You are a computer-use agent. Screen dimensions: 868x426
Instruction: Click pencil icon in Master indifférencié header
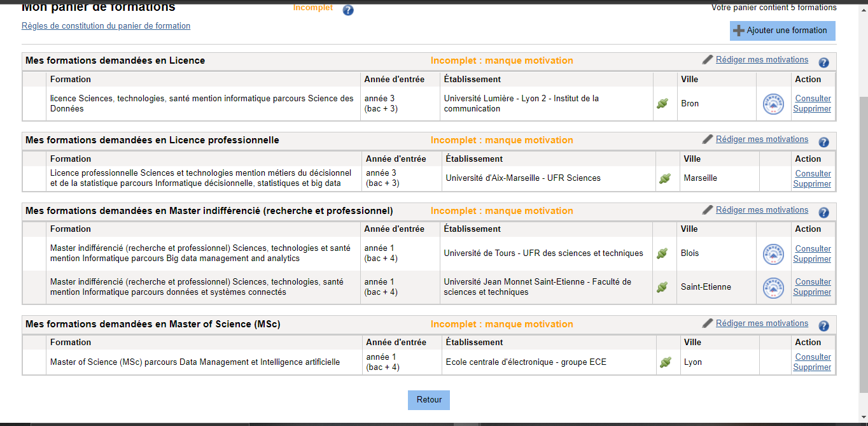pyautogui.click(x=708, y=210)
